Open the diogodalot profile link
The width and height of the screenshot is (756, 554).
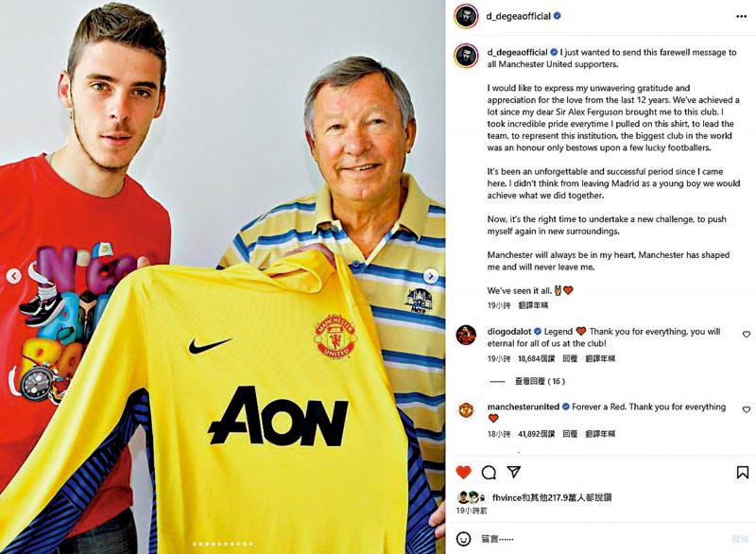point(508,331)
